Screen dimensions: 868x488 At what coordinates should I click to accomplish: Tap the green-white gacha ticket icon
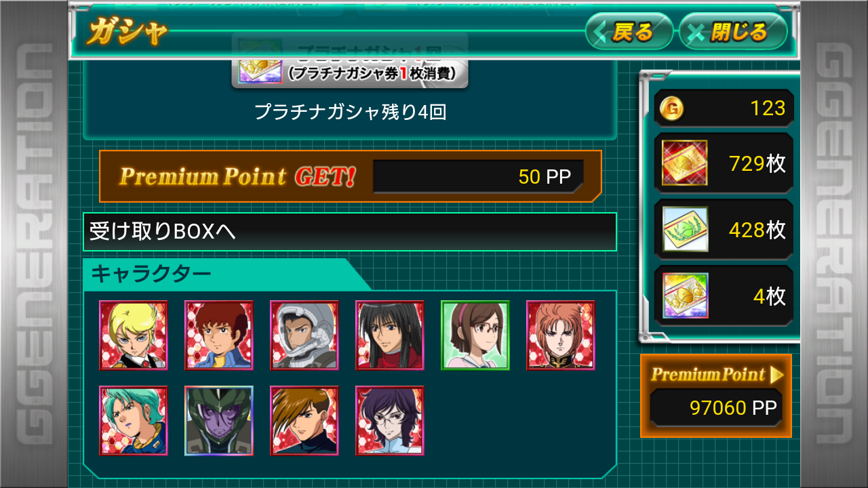click(x=684, y=230)
